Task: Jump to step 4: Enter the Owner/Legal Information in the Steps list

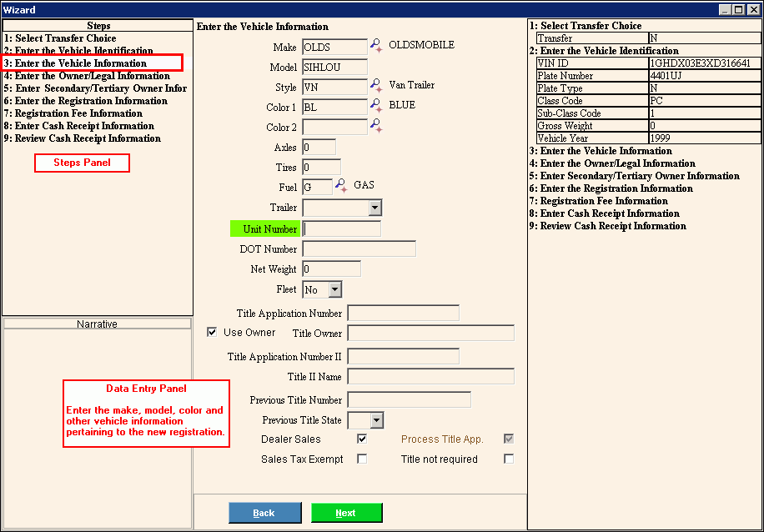Action: pos(88,76)
